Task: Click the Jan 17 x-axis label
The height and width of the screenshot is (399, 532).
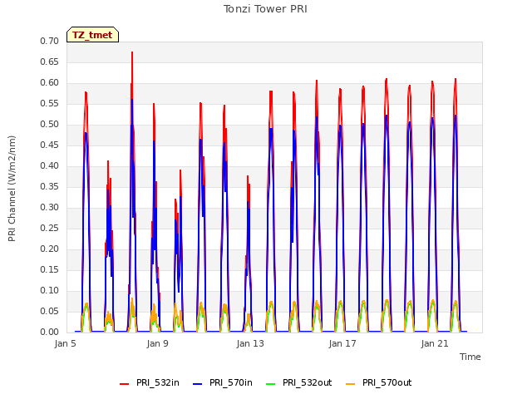Action: [x=342, y=343]
